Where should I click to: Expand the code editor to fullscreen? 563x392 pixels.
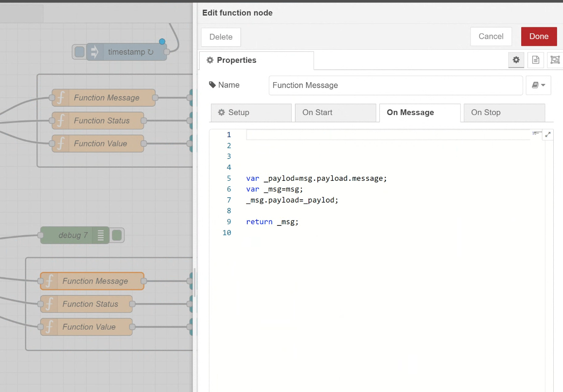[x=548, y=134]
